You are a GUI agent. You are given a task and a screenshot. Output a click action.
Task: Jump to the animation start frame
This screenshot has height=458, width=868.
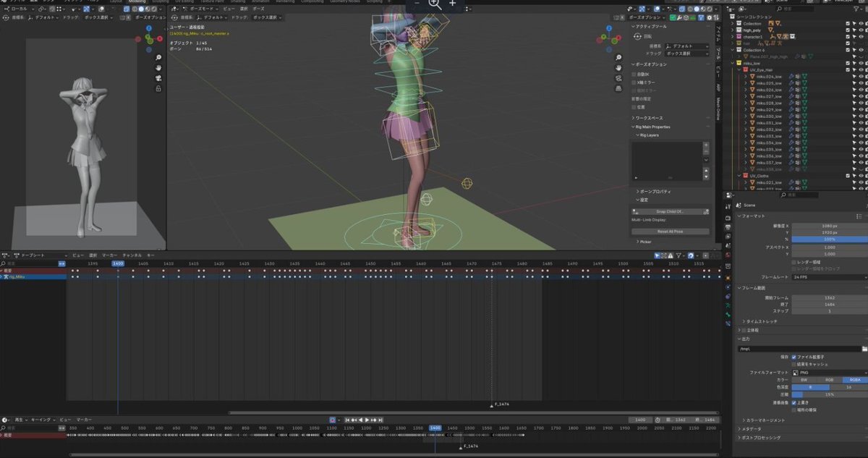(347, 420)
